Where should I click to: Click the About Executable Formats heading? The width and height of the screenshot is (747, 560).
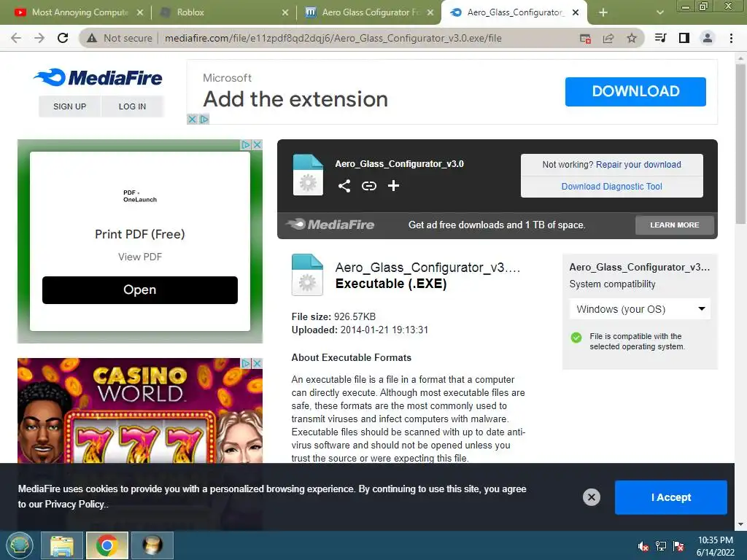[351, 357]
